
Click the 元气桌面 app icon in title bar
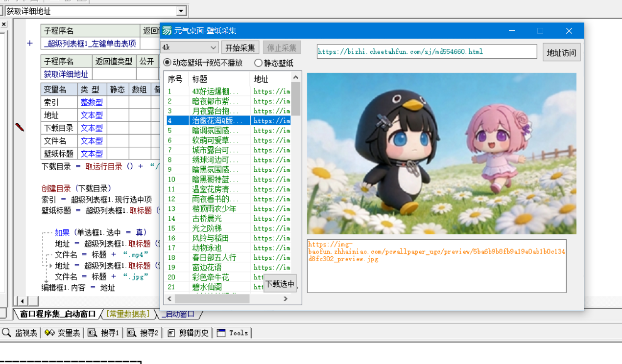point(167,30)
